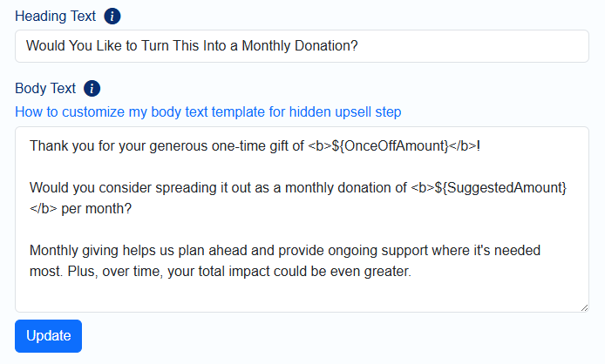Click the resize handle of the body textarea

click(x=583, y=307)
